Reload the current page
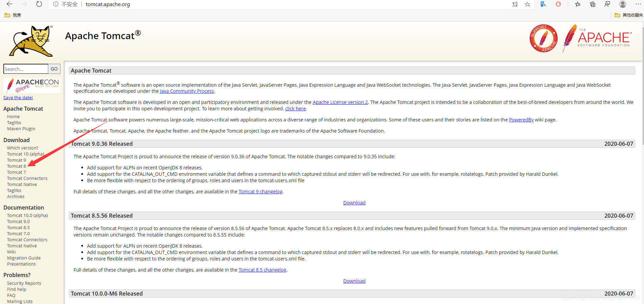Viewport: 644px width, 304px height. click(39, 4)
